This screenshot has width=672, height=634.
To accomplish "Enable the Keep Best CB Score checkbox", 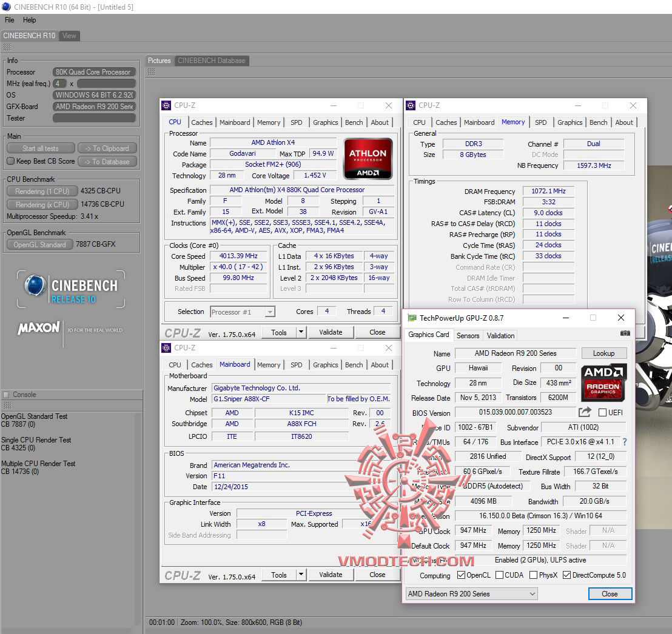I will click(x=10, y=161).
